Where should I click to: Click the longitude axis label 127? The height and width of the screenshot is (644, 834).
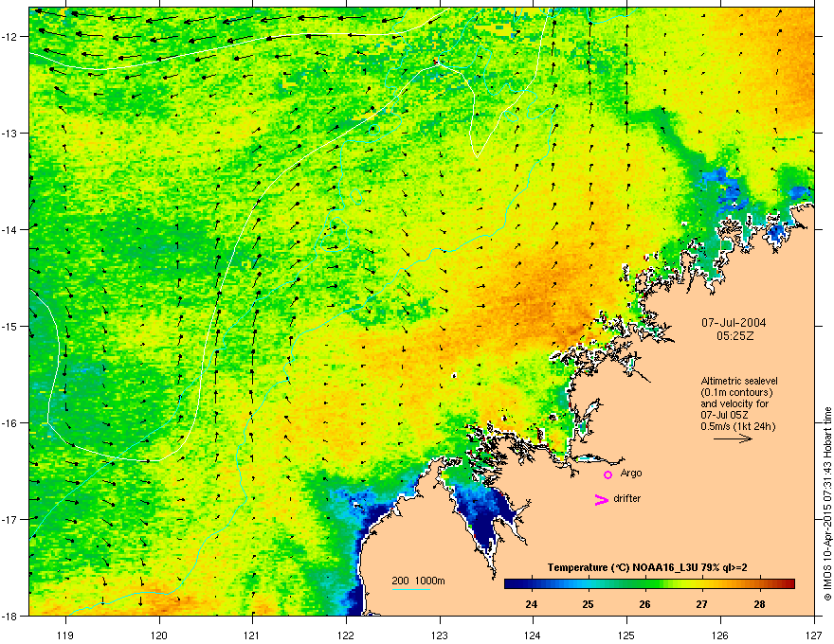coord(814,635)
